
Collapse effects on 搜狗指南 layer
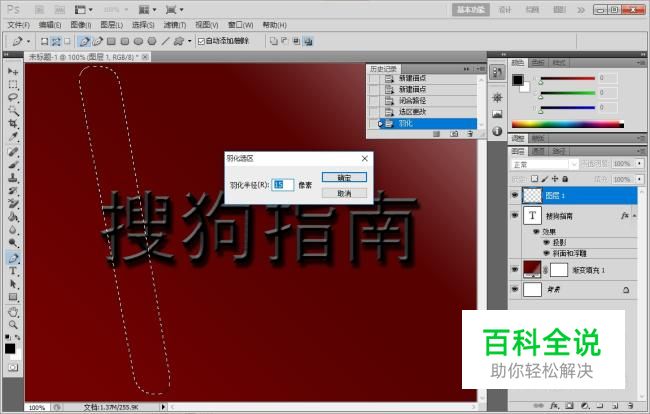634,216
